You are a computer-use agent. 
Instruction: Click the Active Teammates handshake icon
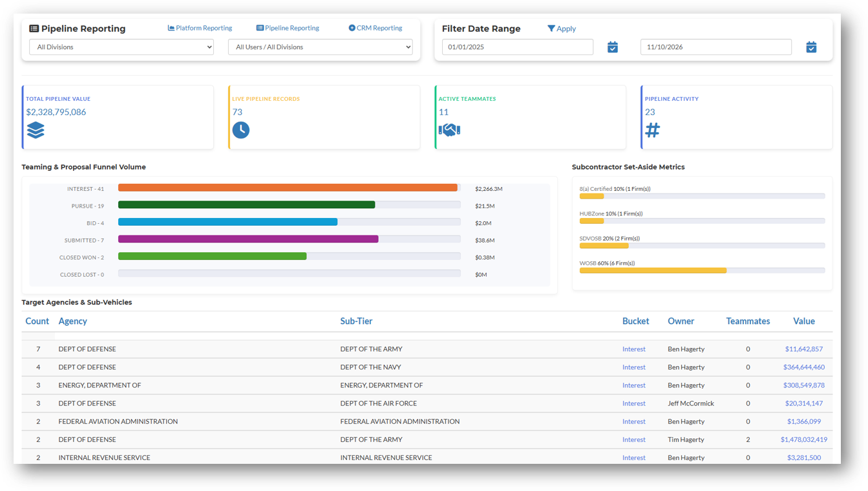[449, 130]
